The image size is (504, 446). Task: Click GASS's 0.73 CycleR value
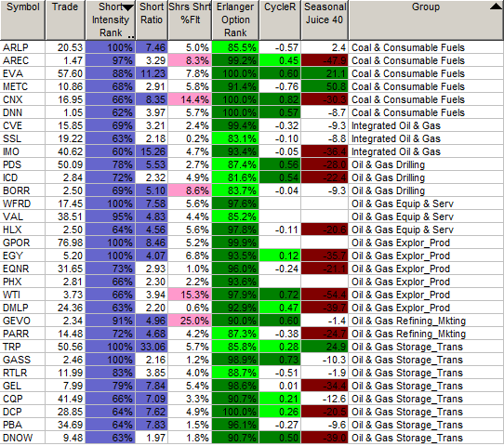280,360
